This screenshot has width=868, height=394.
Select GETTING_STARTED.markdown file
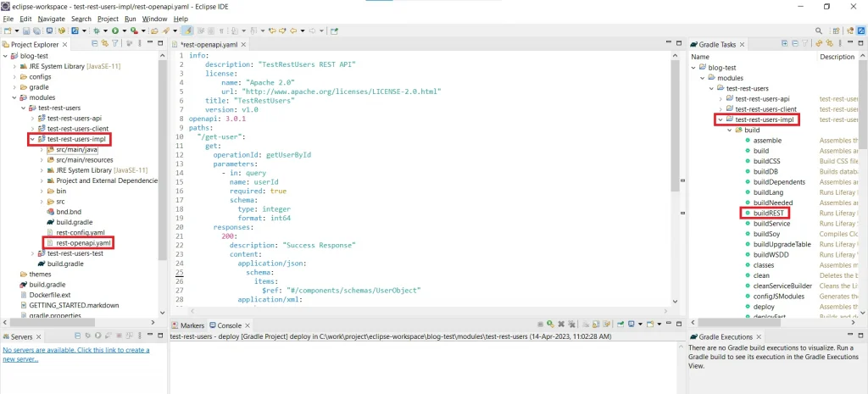(x=74, y=305)
